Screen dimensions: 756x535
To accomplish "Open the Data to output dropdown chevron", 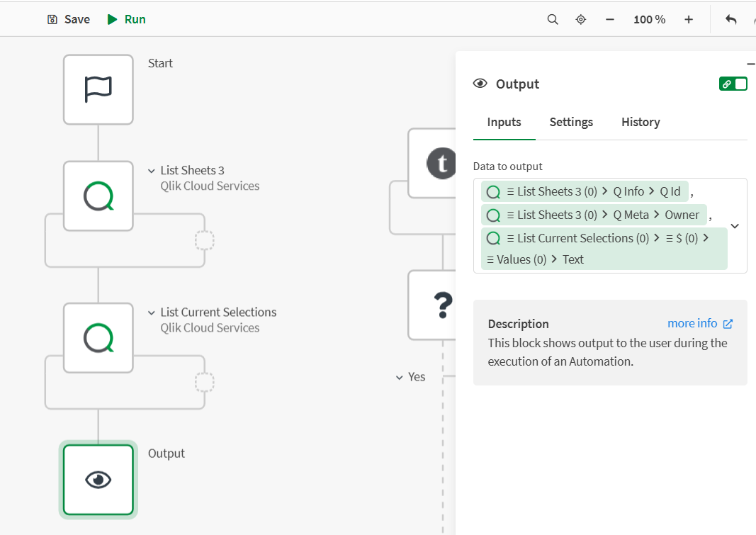I will click(x=734, y=225).
